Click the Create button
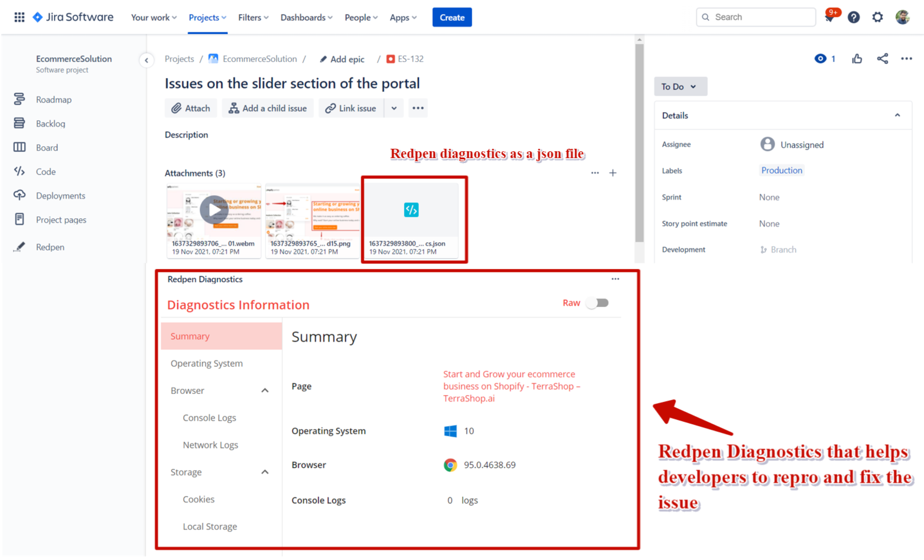The image size is (924, 560). pos(452,17)
